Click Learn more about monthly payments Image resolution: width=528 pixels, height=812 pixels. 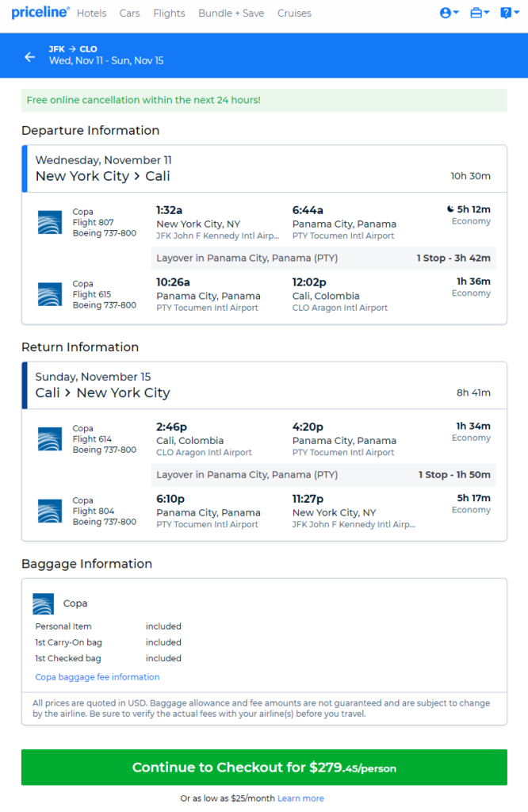300,799
